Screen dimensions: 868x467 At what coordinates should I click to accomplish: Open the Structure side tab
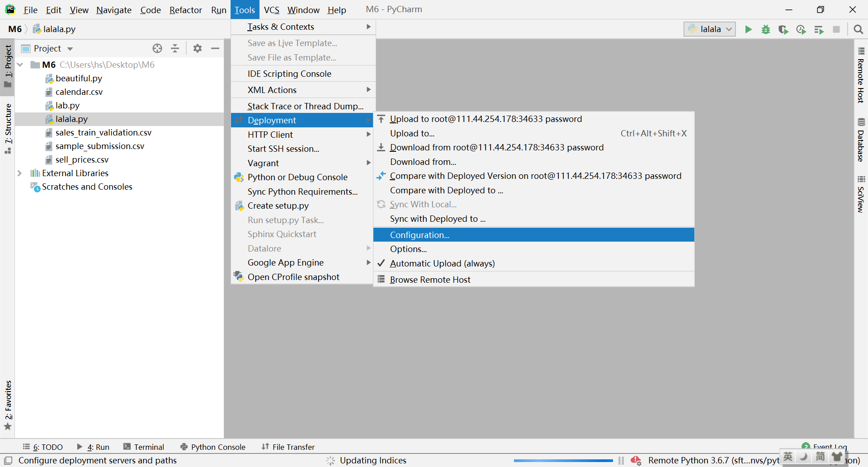click(x=8, y=129)
